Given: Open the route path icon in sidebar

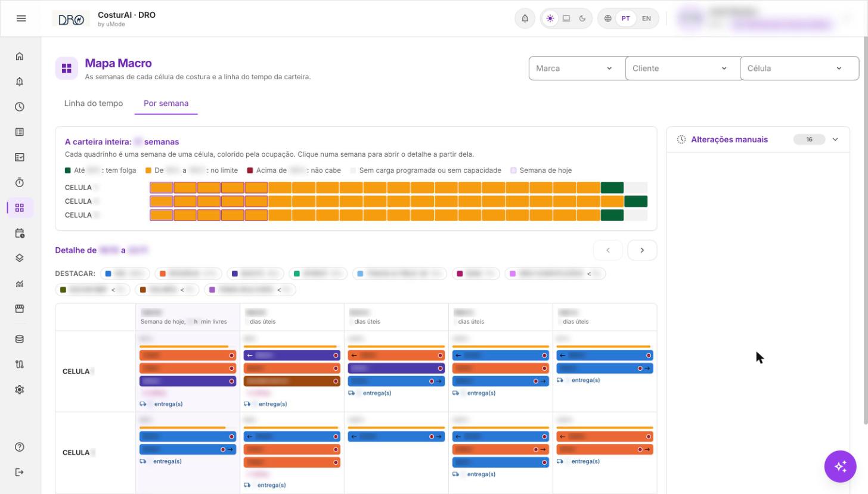Looking at the screenshot, I should click(x=20, y=364).
